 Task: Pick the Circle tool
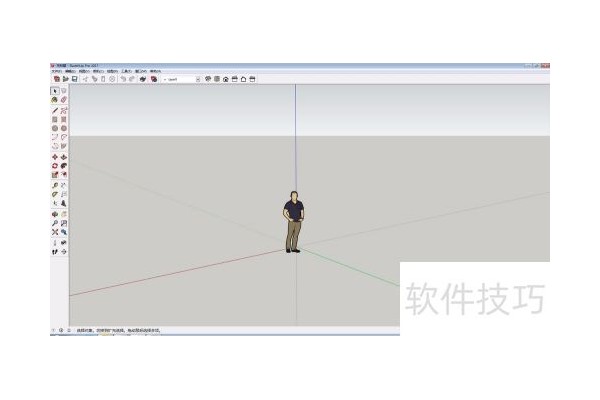55,128
